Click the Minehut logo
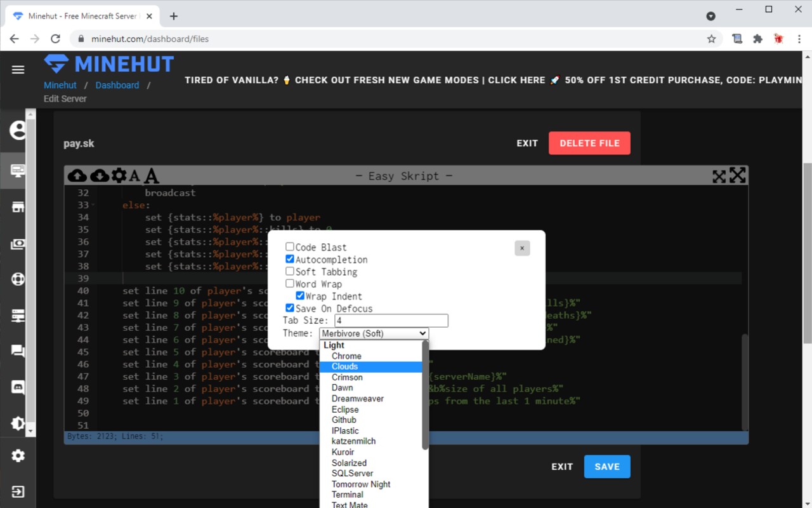 [x=109, y=64]
